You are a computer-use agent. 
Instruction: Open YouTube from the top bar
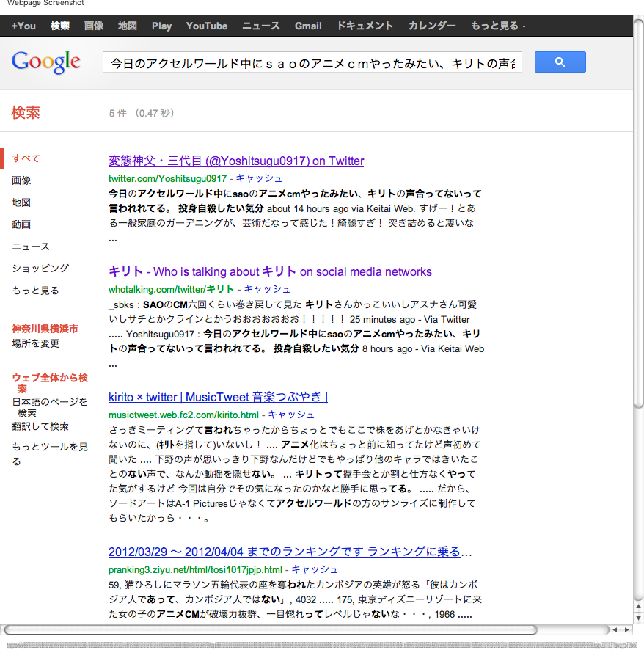coord(207,26)
